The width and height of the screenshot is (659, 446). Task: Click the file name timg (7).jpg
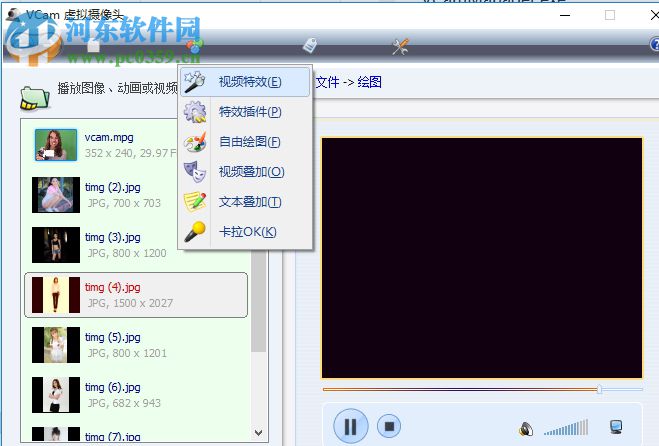[113, 437]
